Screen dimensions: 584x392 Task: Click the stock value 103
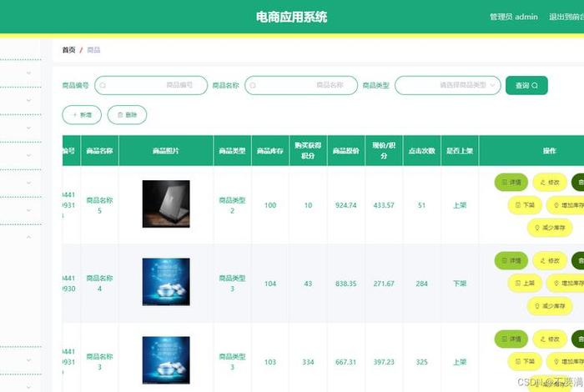(270, 362)
